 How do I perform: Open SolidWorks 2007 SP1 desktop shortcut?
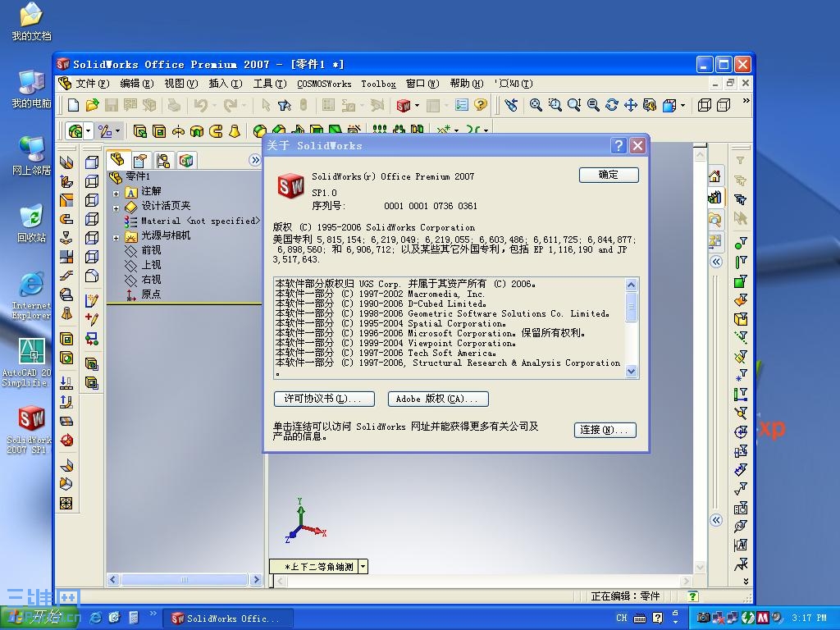coord(30,428)
